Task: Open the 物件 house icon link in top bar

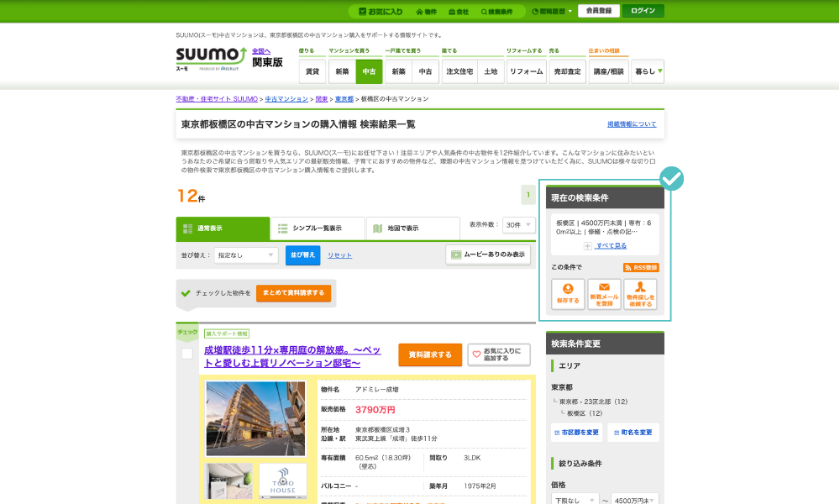Action: 427,11
